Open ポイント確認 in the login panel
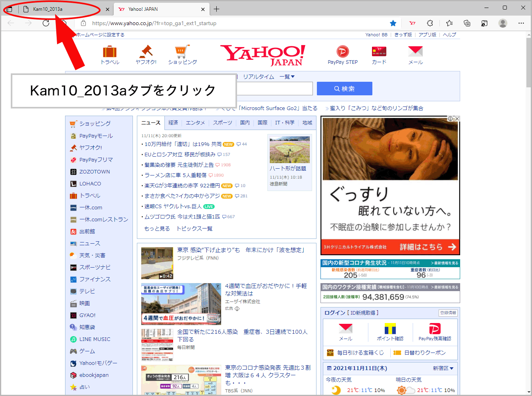 390,332
